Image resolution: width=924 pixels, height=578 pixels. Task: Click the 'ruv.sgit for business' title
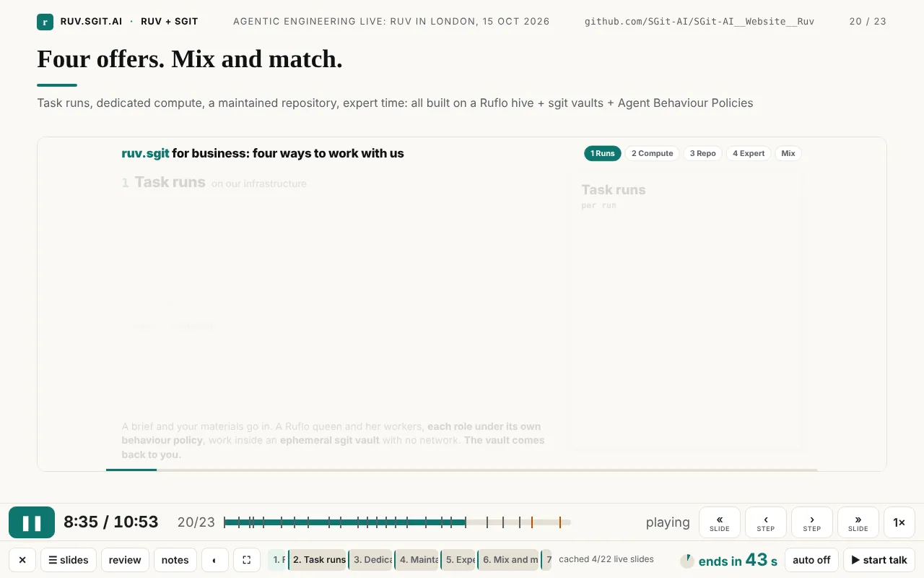[x=263, y=153]
